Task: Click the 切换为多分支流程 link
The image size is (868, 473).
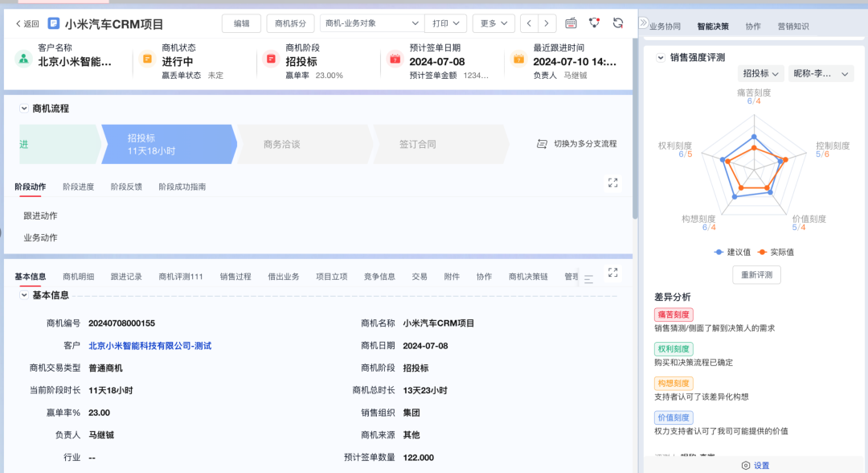Action: pyautogui.click(x=585, y=143)
